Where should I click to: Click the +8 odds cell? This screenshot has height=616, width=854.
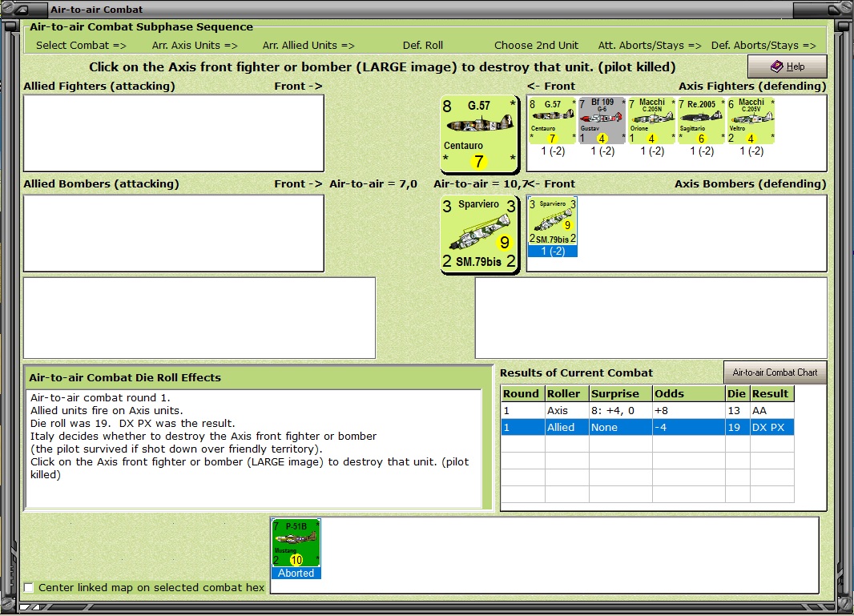click(x=689, y=411)
